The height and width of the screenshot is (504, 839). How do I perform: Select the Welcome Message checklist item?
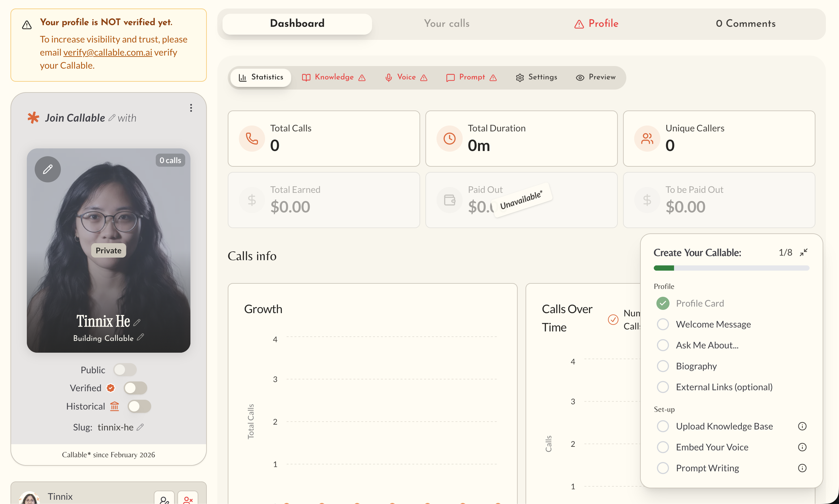coord(663,324)
